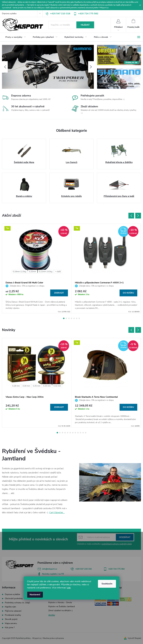Viewport: 143px width, 644px height.
Task: Show next slide in Shimano hero carousel
Action: [x=91, y=67]
